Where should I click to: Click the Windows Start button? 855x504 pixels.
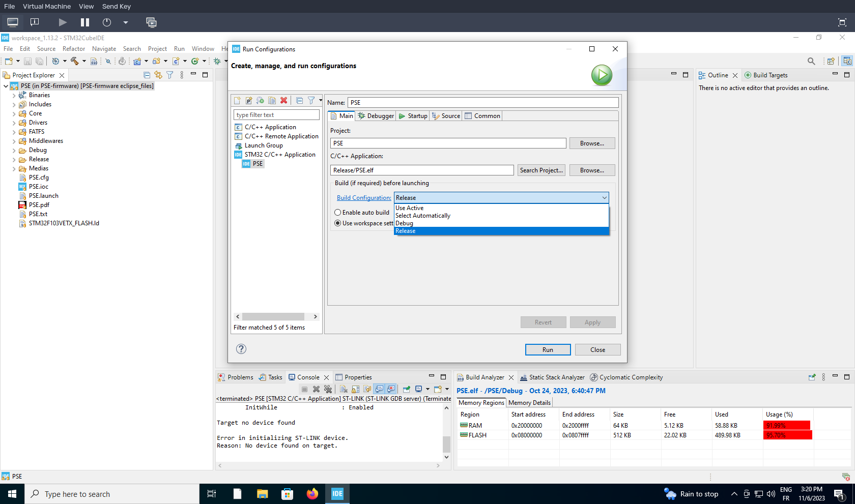click(12, 494)
